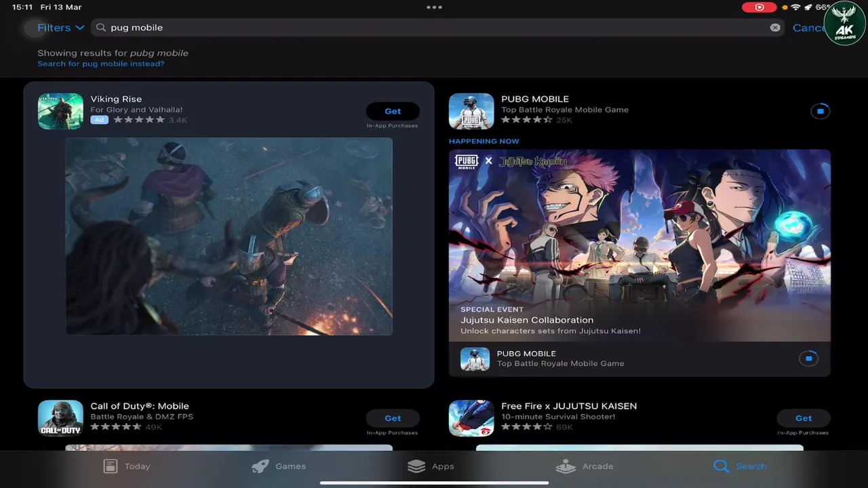Get Free Fire x JUJUTSU KAISEN

804,418
